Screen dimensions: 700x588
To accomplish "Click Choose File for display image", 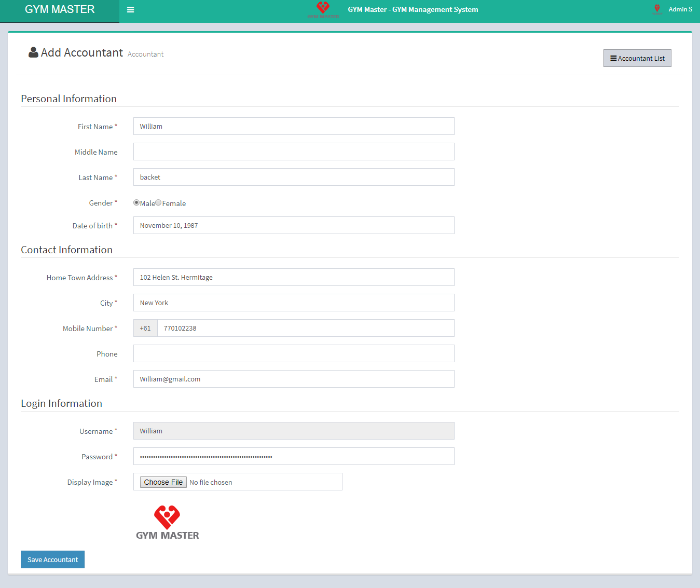I will point(163,482).
